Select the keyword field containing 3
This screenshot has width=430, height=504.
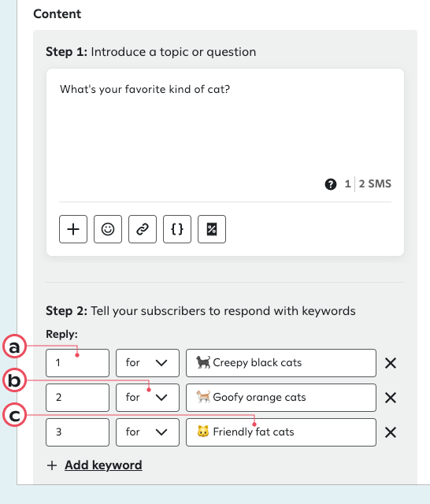tap(77, 432)
